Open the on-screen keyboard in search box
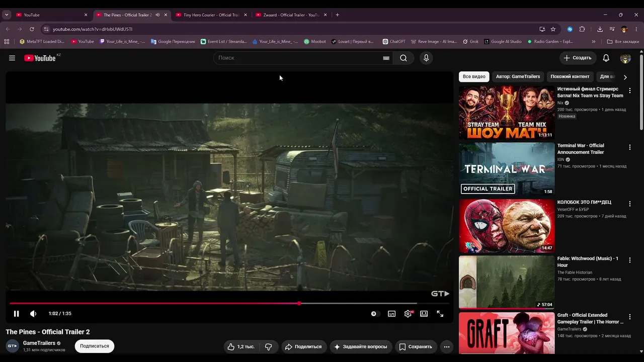Screen dimensions: 644x362 pyautogui.click(x=386, y=58)
